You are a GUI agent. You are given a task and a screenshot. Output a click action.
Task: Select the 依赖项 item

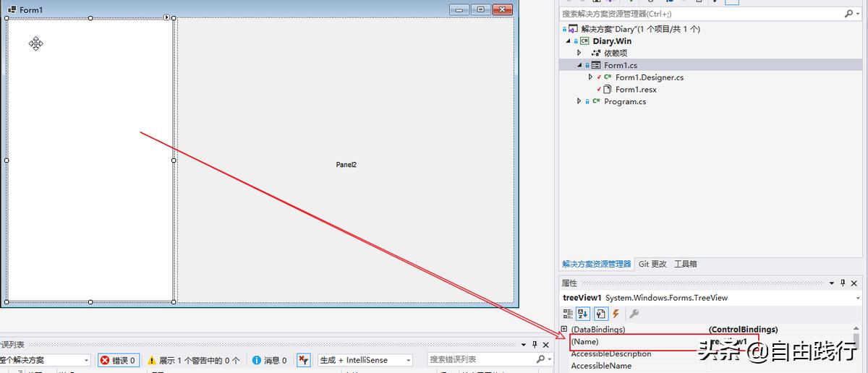pos(616,53)
